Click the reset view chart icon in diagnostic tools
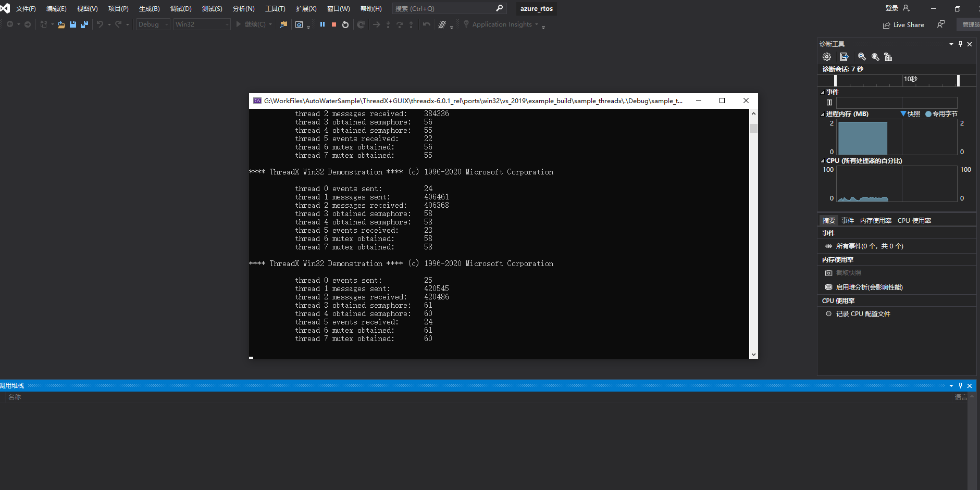 [x=888, y=57]
